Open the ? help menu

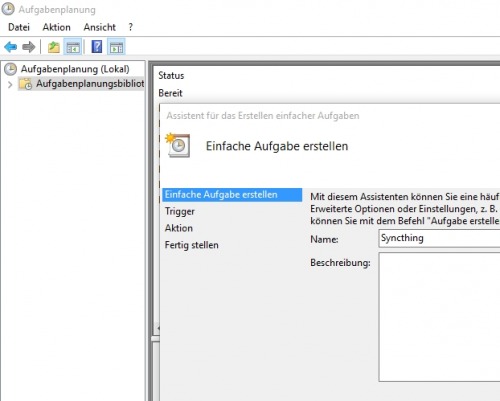[x=131, y=27]
